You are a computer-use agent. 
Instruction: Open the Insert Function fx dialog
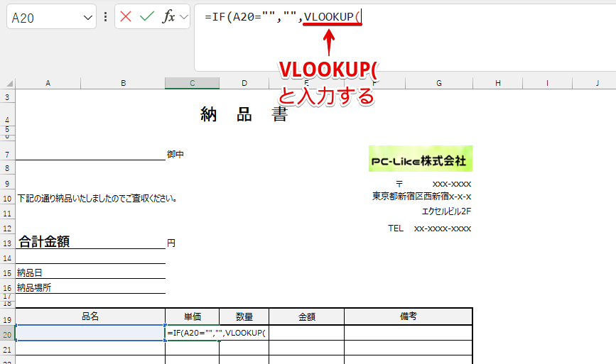168,16
